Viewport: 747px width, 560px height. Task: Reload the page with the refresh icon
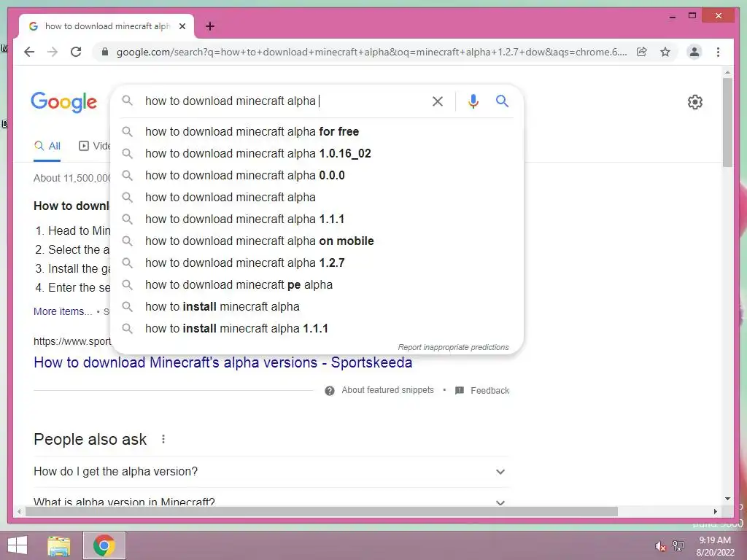(76, 52)
